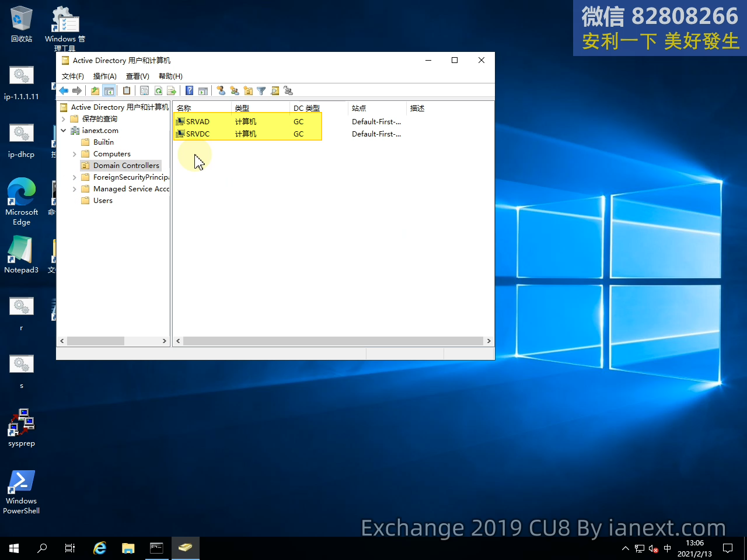Image resolution: width=747 pixels, height=560 pixels.
Task: Open the notification center icon
Action: (728, 548)
